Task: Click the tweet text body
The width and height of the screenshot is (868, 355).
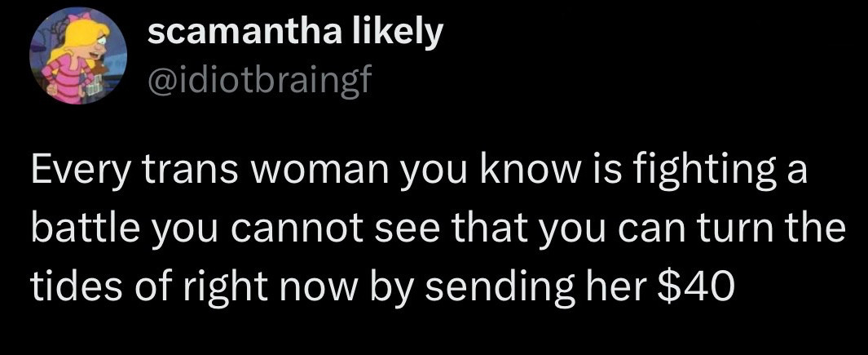Action: (424, 230)
